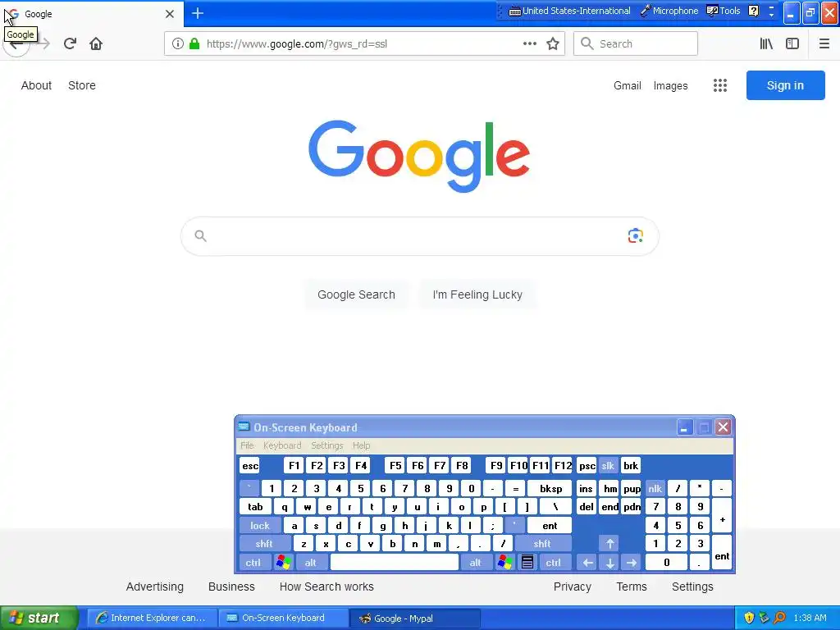Click the forward navigation arrow

44,43
